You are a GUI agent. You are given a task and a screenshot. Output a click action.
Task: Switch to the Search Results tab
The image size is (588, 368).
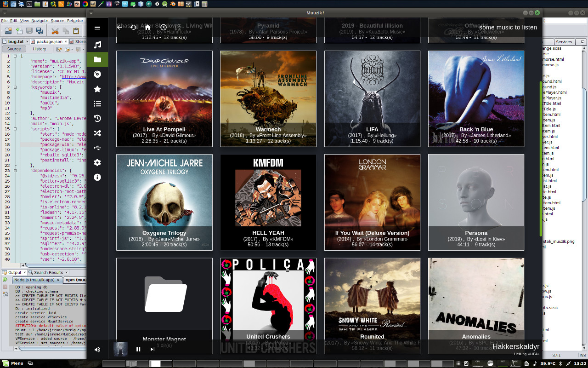click(x=48, y=272)
